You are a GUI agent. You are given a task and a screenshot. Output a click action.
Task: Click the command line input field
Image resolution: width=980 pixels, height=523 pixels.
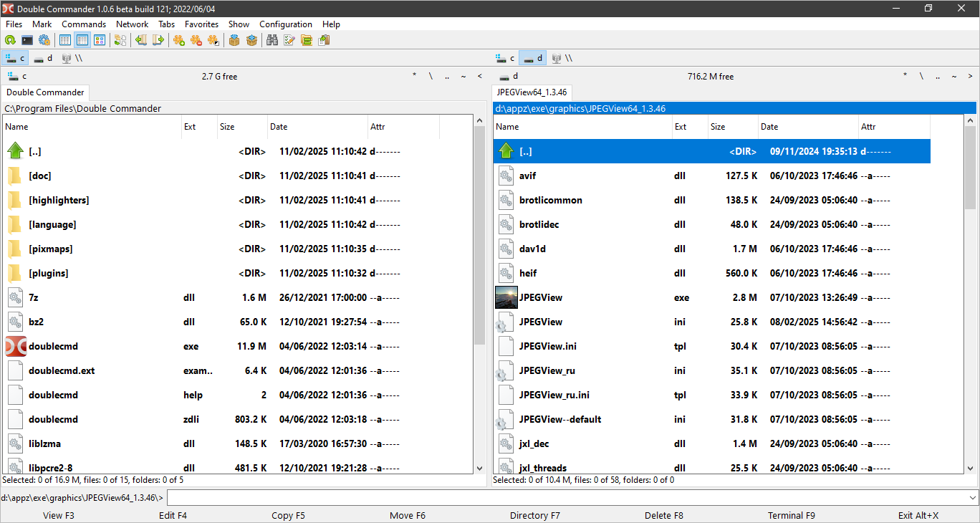566,497
